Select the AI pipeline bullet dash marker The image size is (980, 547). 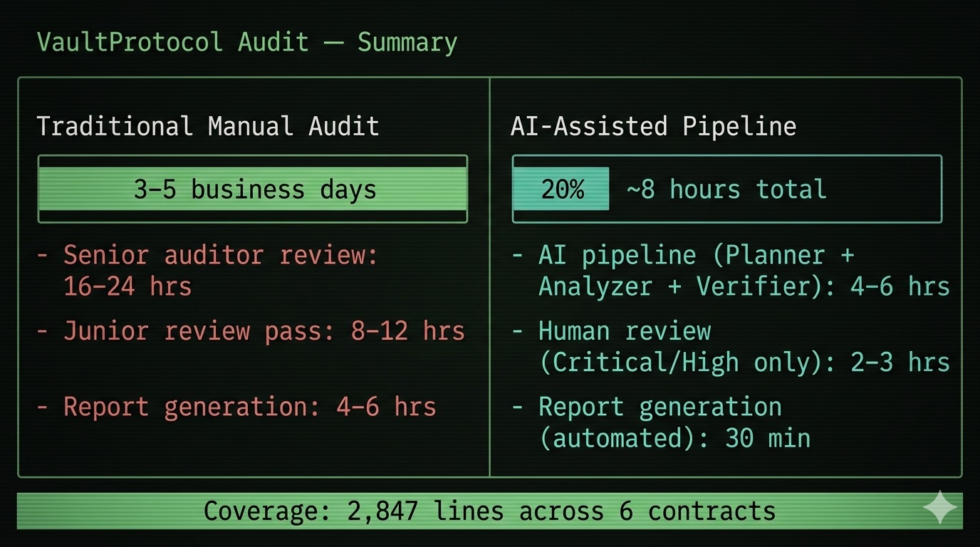coord(516,254)
